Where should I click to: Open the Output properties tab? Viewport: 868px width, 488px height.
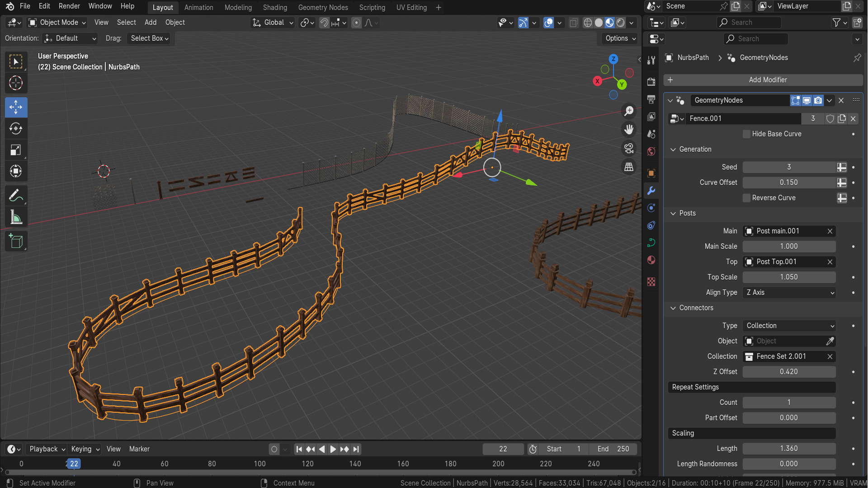(x=651, y=99)
